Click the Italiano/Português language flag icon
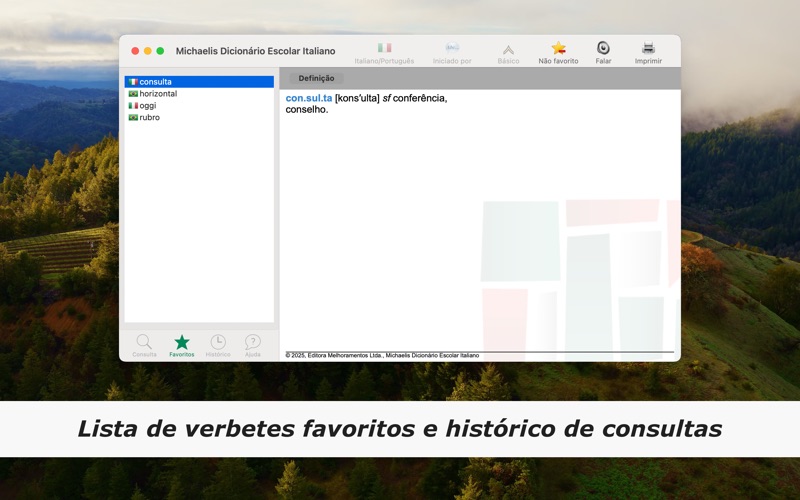 (x=384, y=48)
